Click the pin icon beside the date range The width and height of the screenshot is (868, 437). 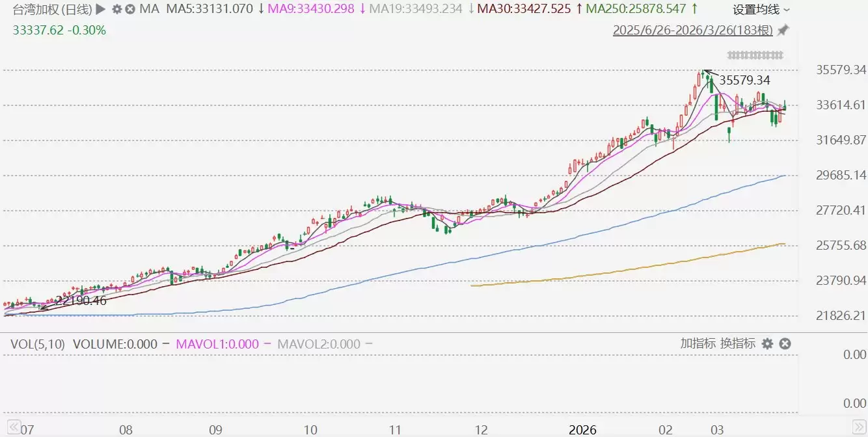[783, 30]
